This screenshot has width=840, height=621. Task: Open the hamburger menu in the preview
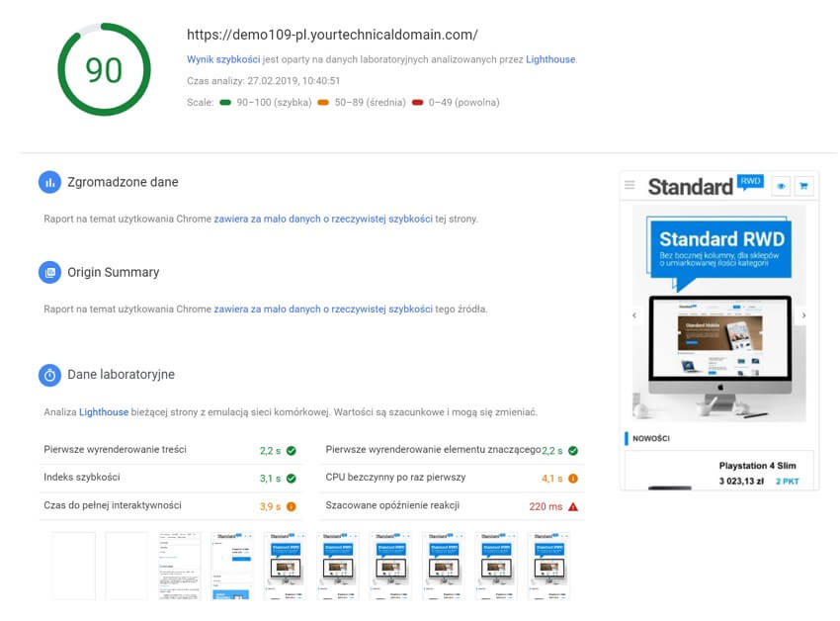pos(630,185)
